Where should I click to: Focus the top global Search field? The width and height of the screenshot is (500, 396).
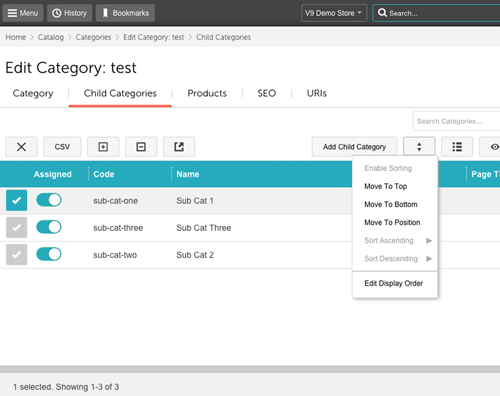coord(437,13)
